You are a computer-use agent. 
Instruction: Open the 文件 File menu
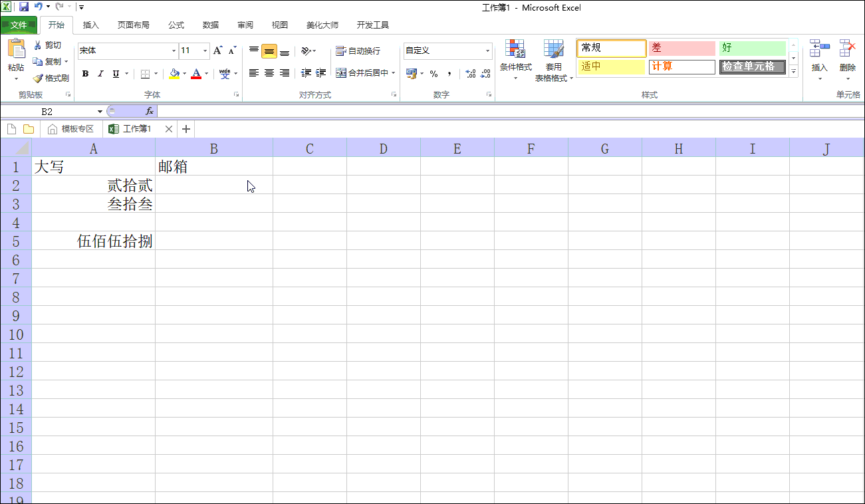pos(19,25)
